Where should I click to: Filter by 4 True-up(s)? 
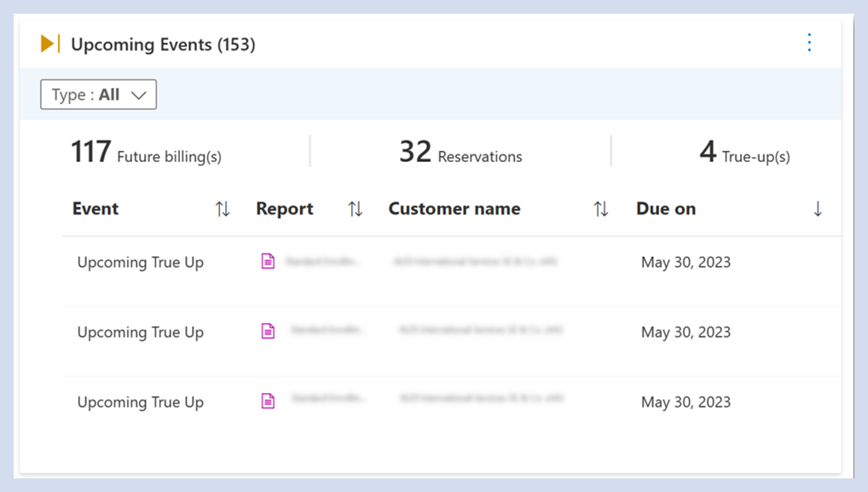coord(744,153)
